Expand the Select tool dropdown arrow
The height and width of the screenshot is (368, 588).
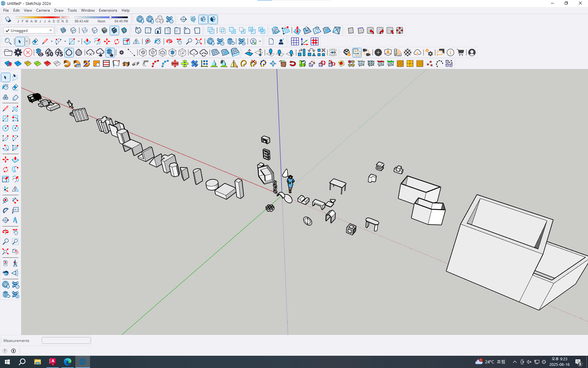point(27,41)
